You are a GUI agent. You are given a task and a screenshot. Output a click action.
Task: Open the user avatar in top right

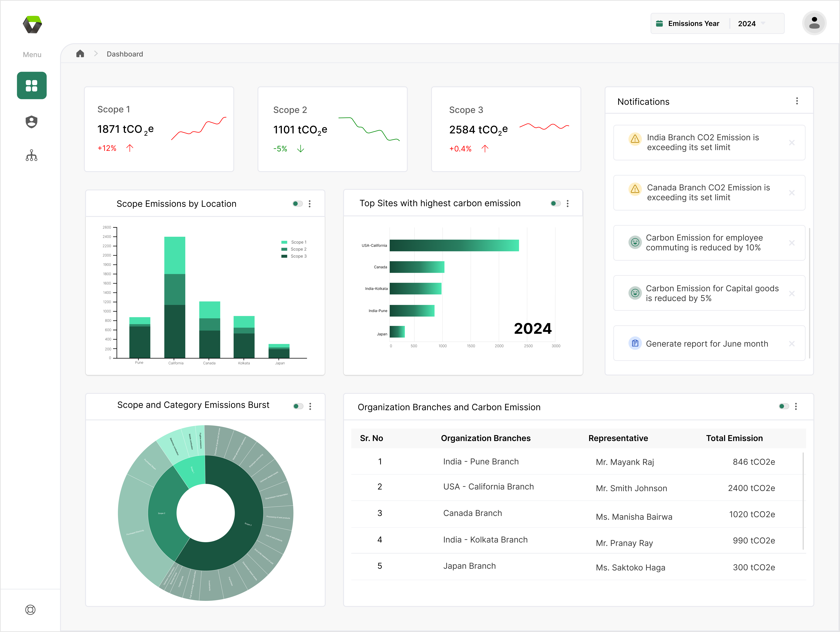pyautogui.click(x=814, y=23)
